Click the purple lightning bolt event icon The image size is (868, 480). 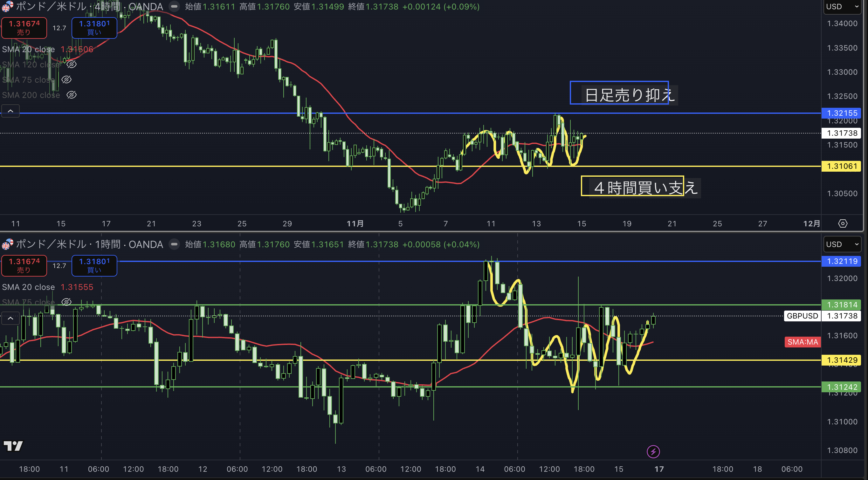coord(653,451)
